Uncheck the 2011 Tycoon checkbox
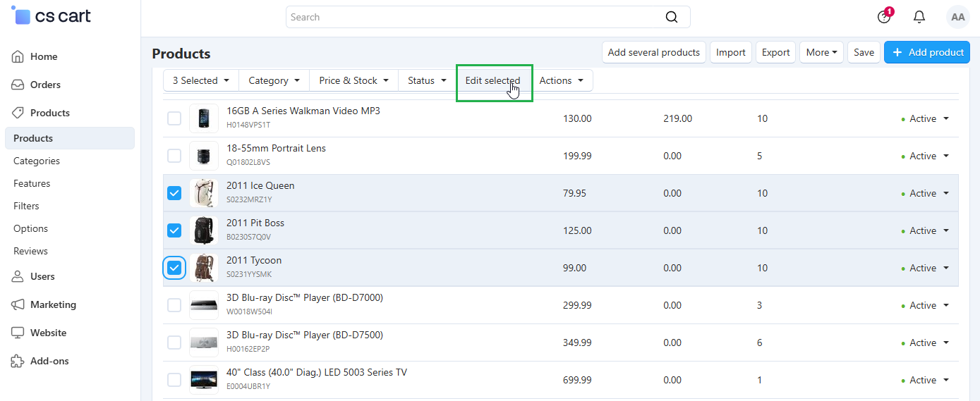This screenshot has height=401, width=980. [x=174, y=268]
